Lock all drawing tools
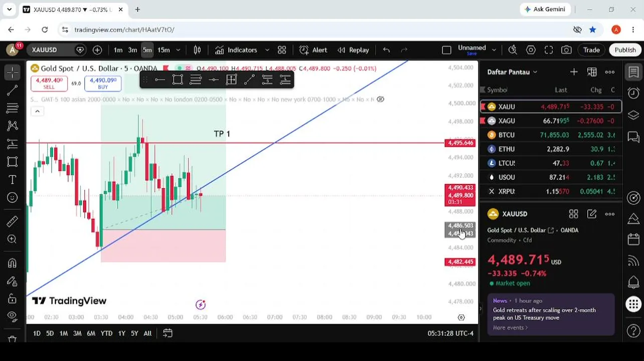644x361 pixels. (13, 299)
